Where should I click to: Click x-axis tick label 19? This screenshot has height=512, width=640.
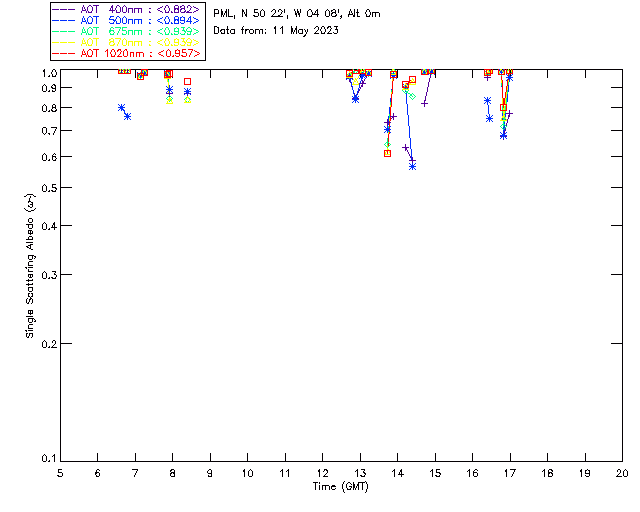(585, 473)
